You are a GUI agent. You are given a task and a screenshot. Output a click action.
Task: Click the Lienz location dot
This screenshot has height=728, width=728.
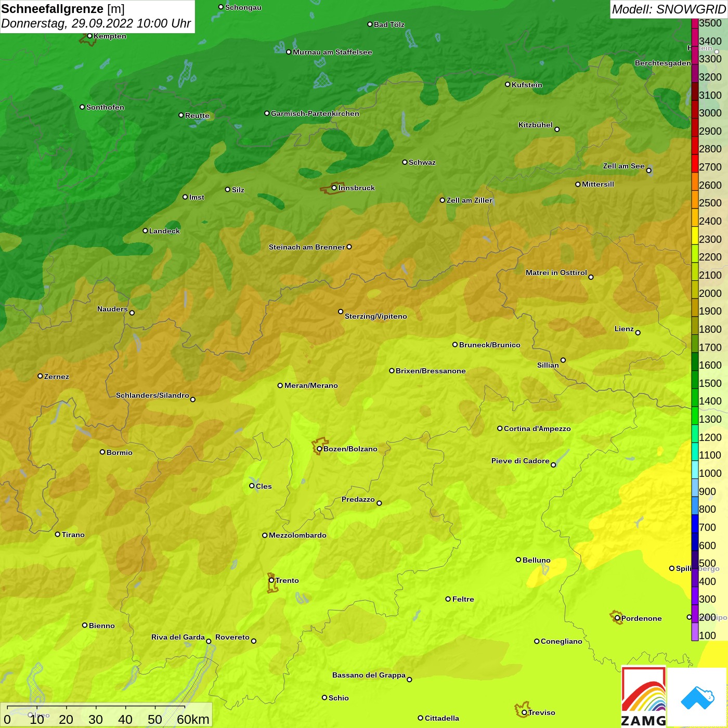[x=638, y=333]
